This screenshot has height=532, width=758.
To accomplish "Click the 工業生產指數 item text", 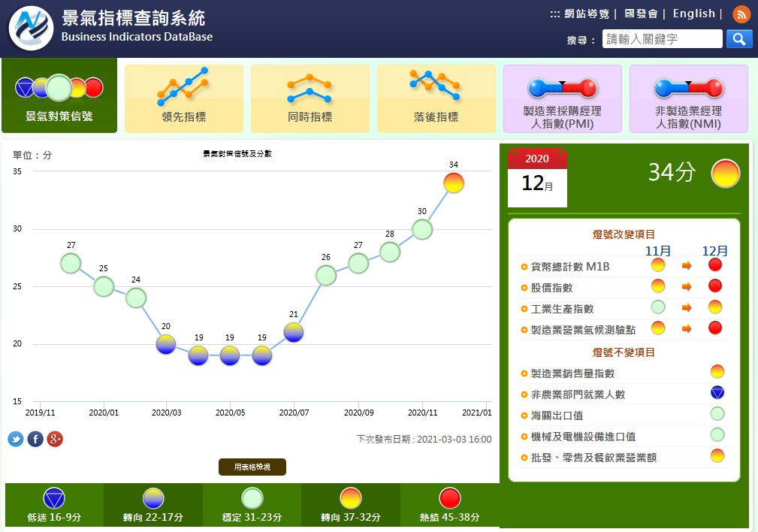I will click(562, 309).
